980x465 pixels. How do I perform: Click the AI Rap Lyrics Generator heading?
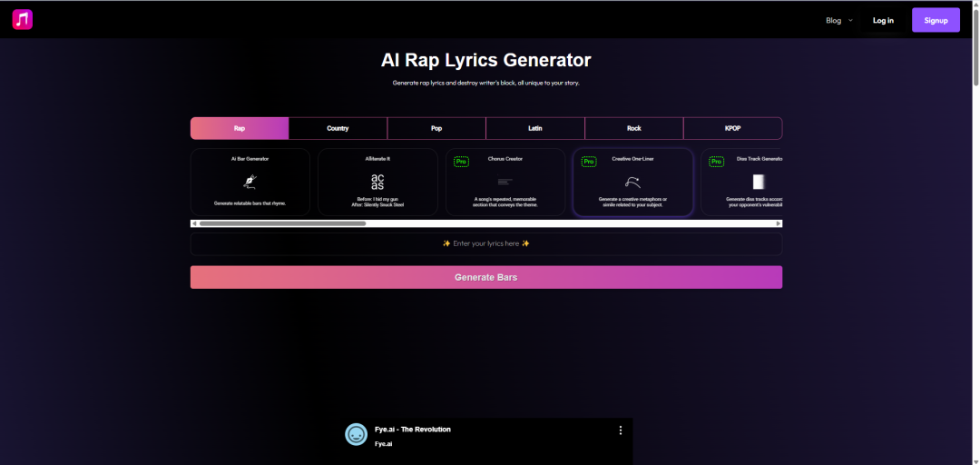pyautogui.click(x=485, y=60)
